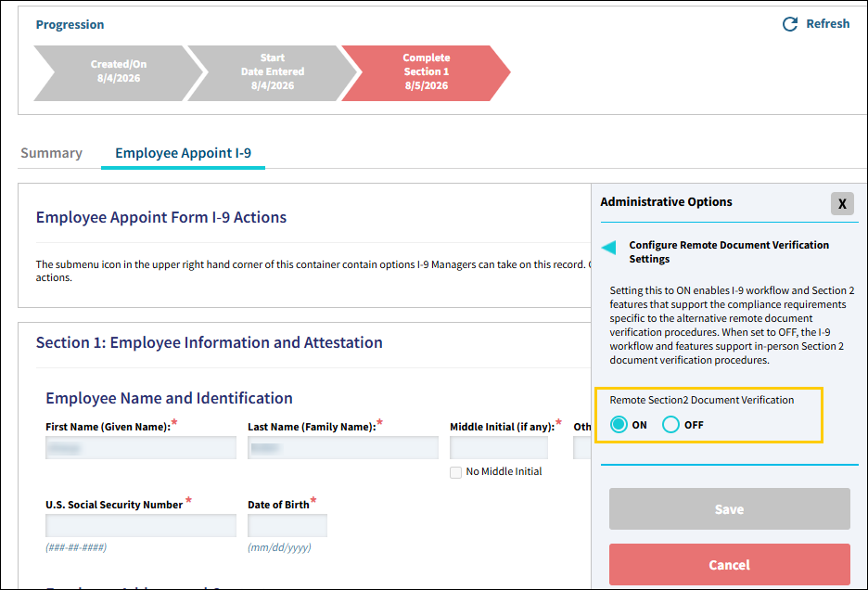The image size is (868, 590).
Task: Click the Start Date Entered progression step
Action: tap(273, 73)
